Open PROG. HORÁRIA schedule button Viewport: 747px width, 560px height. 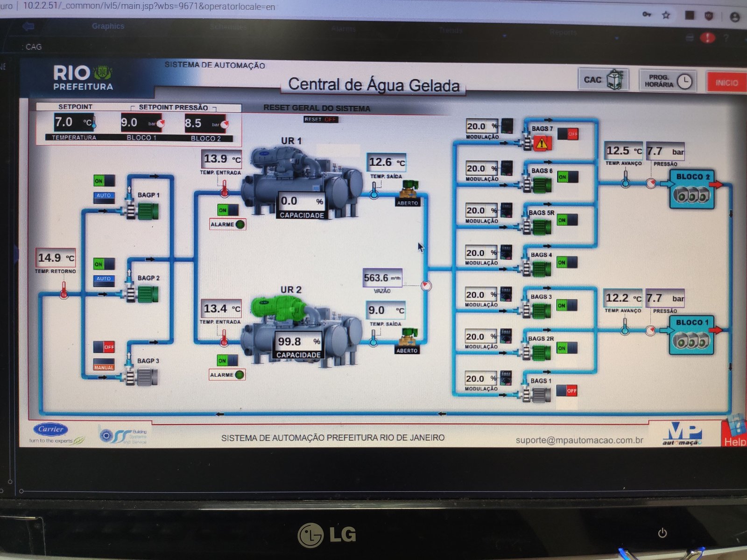(x=667, y=81)
